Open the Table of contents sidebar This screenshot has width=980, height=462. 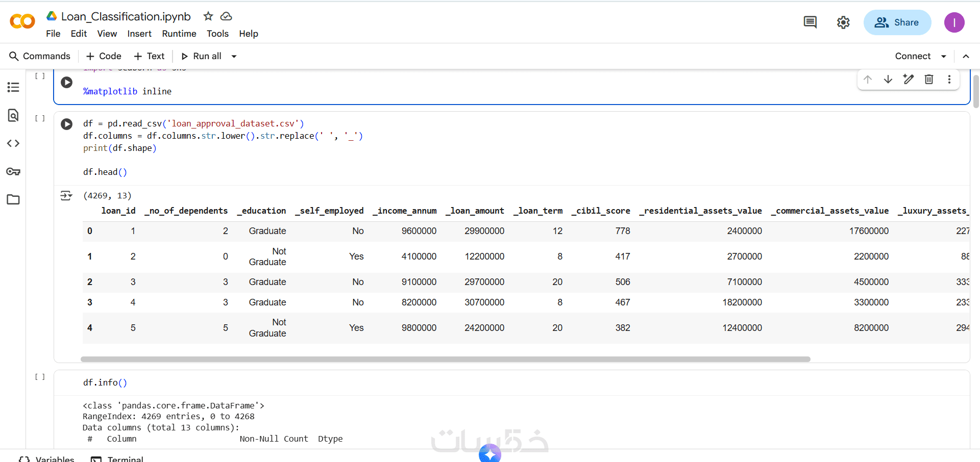point(13,87)
